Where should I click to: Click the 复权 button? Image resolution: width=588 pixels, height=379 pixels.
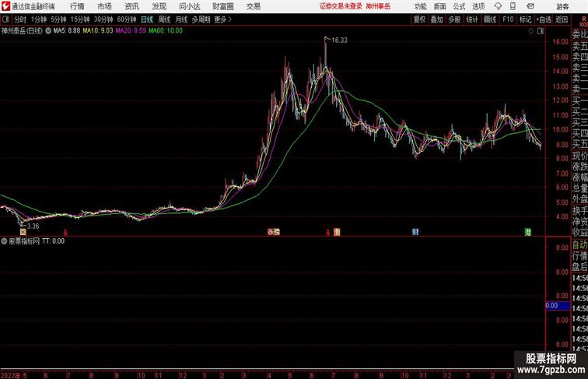pos(420,19)
